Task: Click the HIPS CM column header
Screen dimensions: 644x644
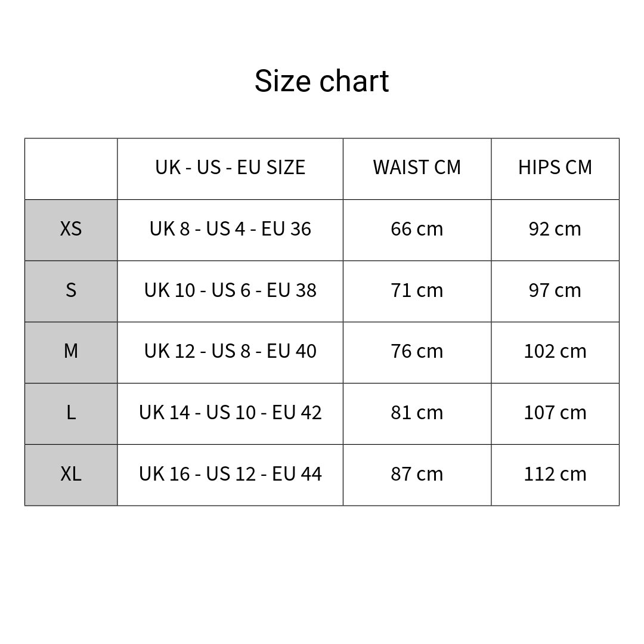Action: (555, 168)
